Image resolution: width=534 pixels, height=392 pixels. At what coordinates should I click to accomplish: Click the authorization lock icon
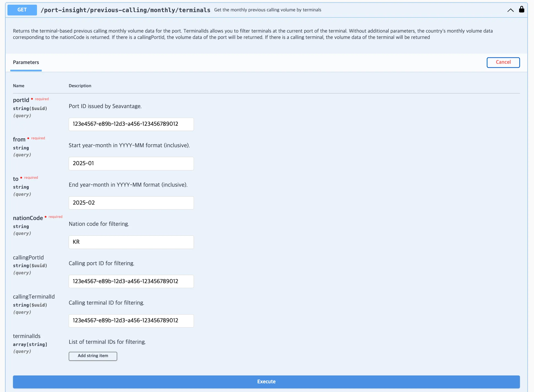click(521, 10)
